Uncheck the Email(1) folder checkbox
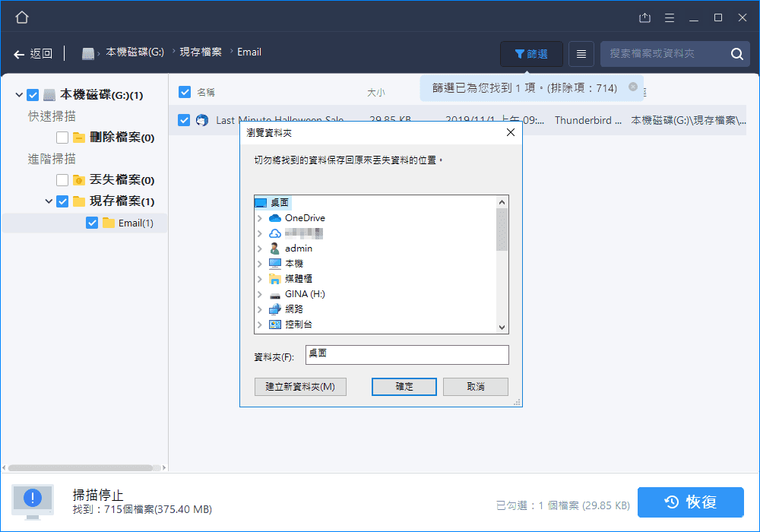 (x=92, y=223)
